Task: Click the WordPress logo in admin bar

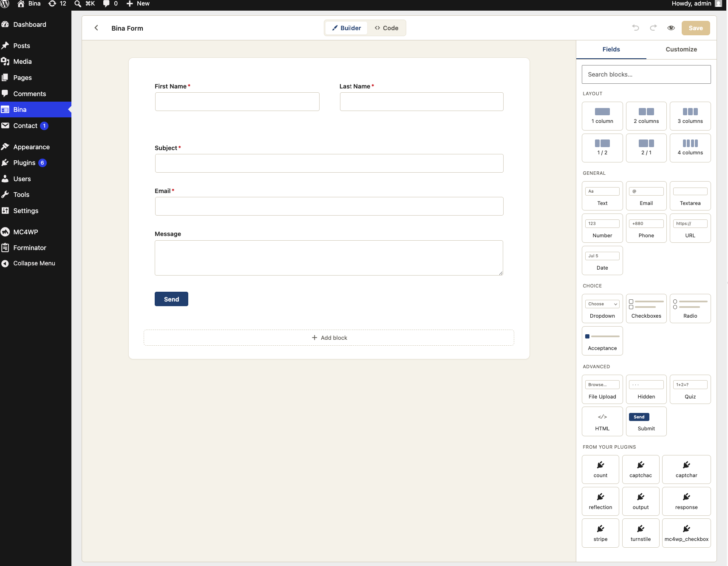Action: click(5, 4)
